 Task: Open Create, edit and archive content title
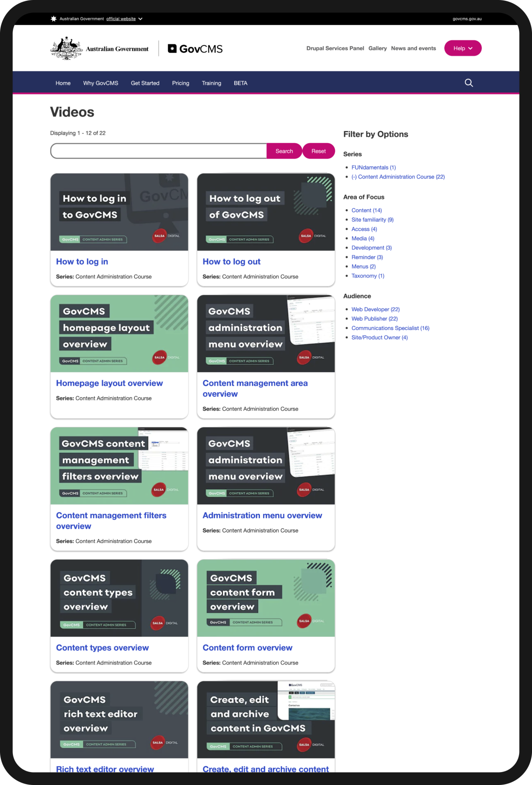point(266,769)
